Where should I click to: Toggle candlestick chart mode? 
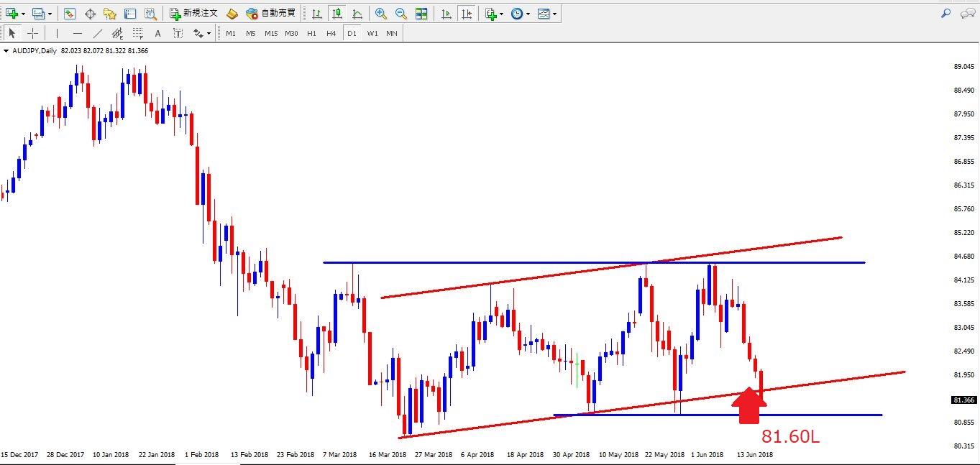(336, 14)
